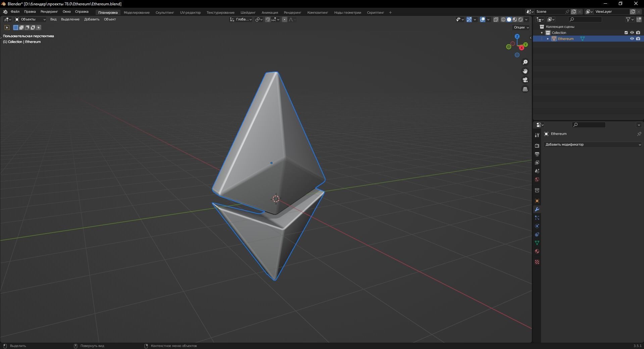The image size is (644, 349).
Task: Open the Add Modifier dropdown
Action: point(593,145)
